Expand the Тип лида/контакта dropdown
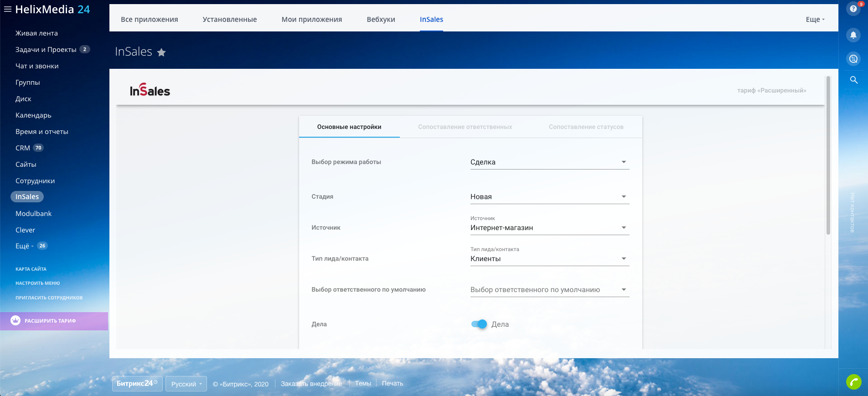Screen dimensions: 868x396 click(549, 259)
